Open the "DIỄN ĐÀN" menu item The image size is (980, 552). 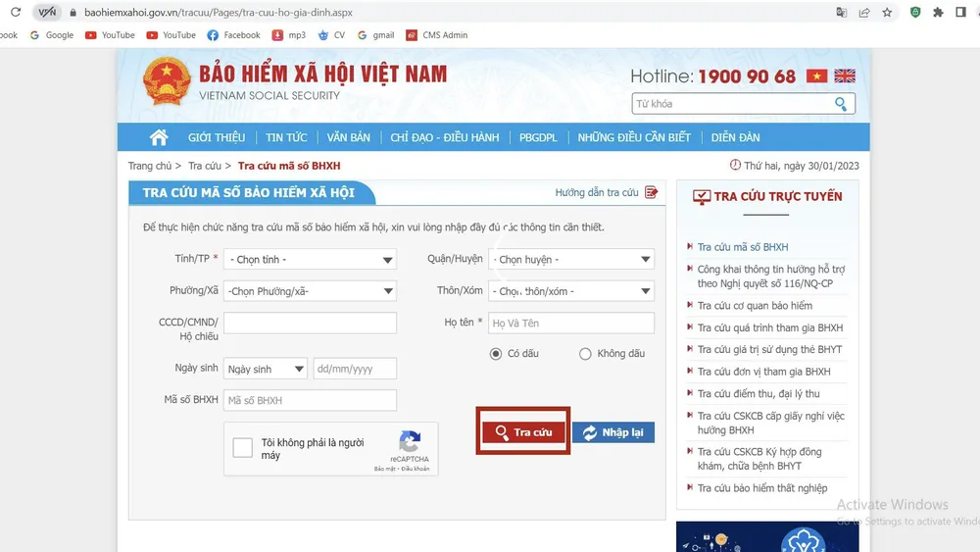(x=735, y=137)
